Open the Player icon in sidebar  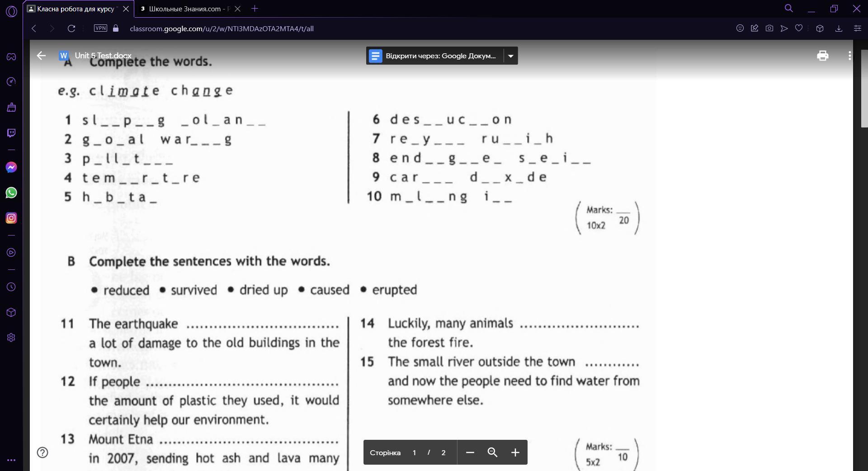11,252
